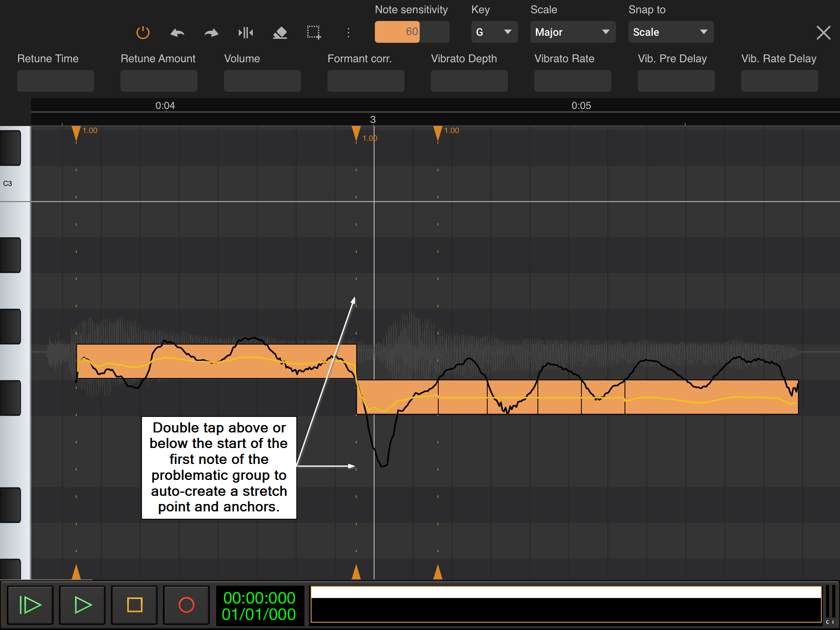Open the Snap to dropdown
Viewport: 840px width, 630px height.
tap(670, 32)
